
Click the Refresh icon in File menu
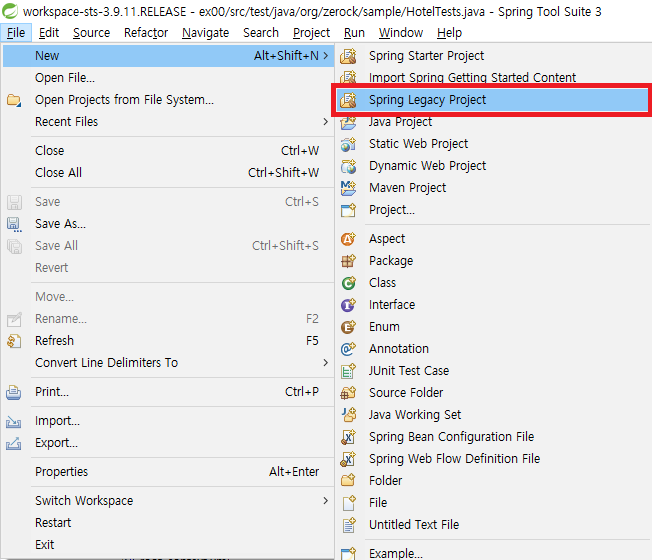click(14, 341)
